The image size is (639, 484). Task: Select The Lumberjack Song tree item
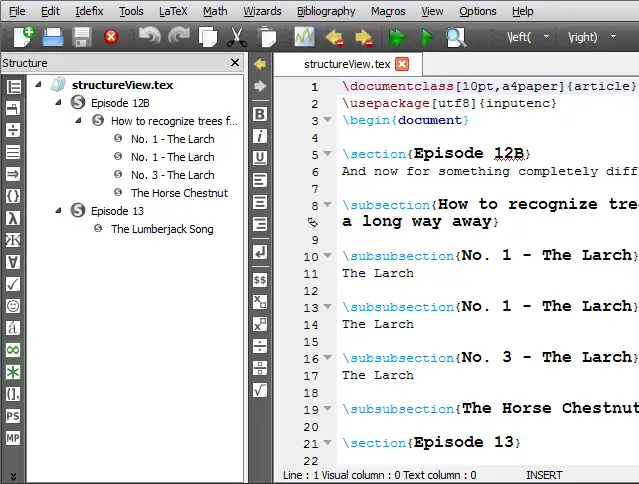coord(162,229)
